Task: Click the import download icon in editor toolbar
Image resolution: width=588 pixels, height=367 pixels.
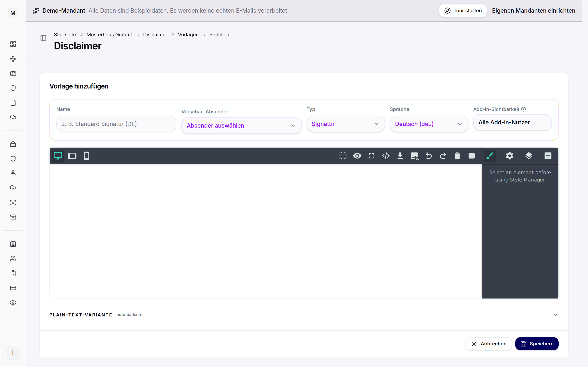Action: click(400, 156)
